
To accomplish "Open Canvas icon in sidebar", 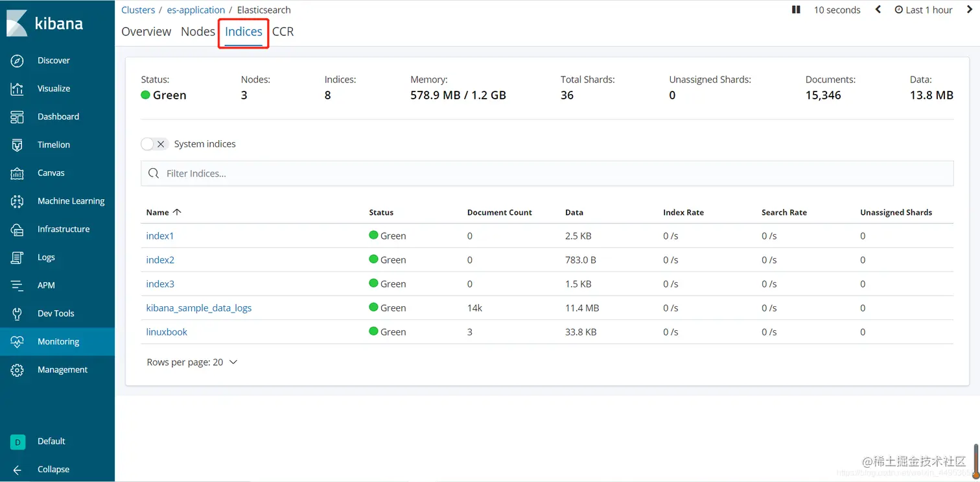I will tap(17, 173).
